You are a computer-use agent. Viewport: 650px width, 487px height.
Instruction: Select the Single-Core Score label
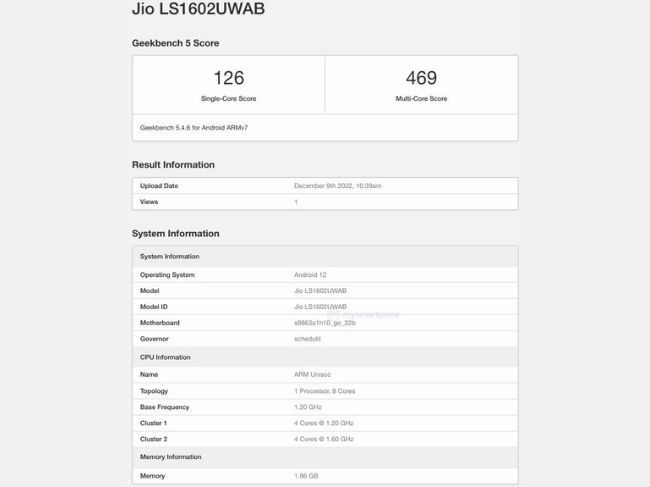click(229, 99)
